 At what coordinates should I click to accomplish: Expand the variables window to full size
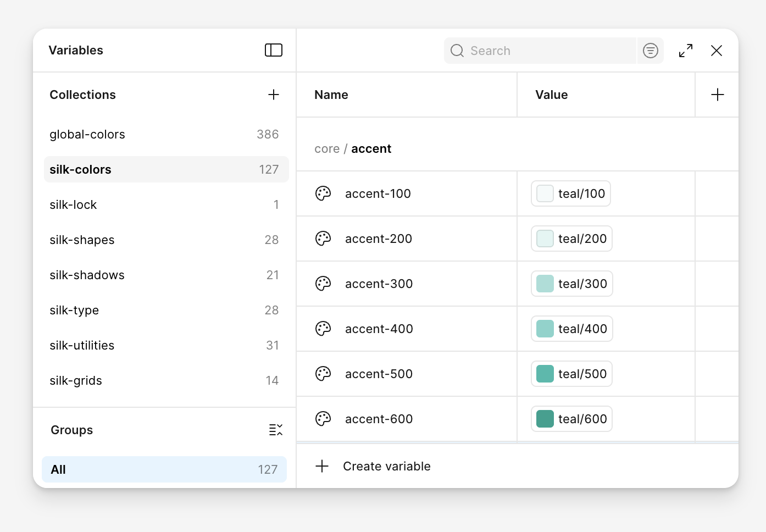[685, 51]
